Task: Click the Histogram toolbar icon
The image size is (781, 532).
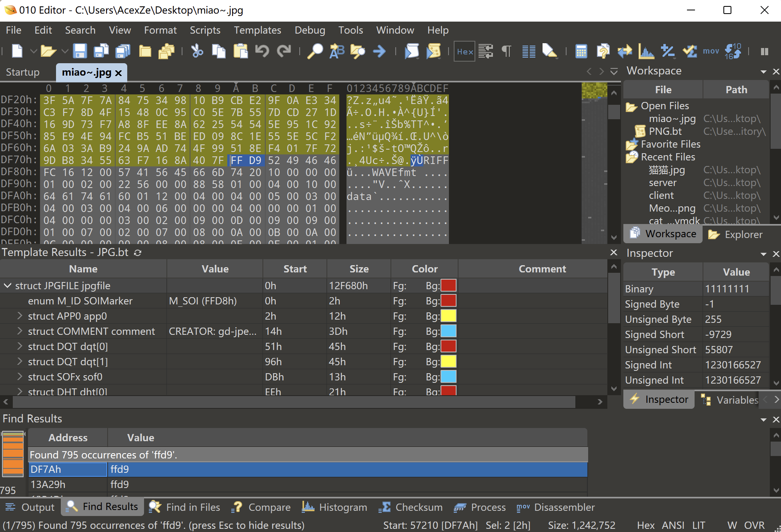Action: [x=646, y=51]
